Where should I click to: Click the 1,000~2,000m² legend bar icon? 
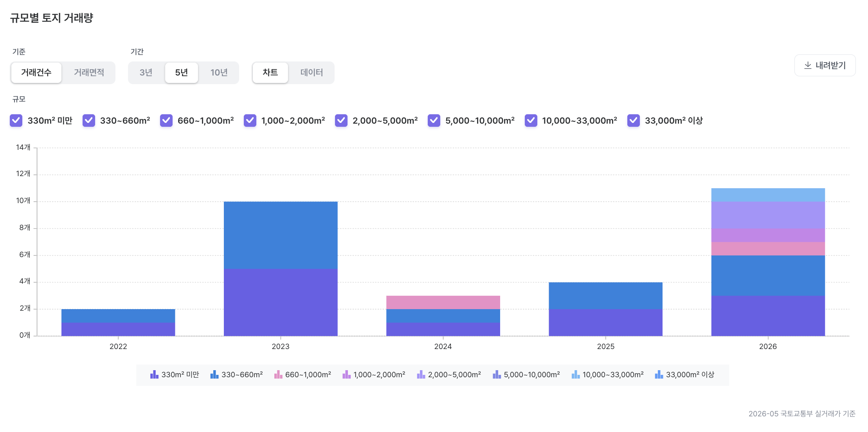click(346, 374)
